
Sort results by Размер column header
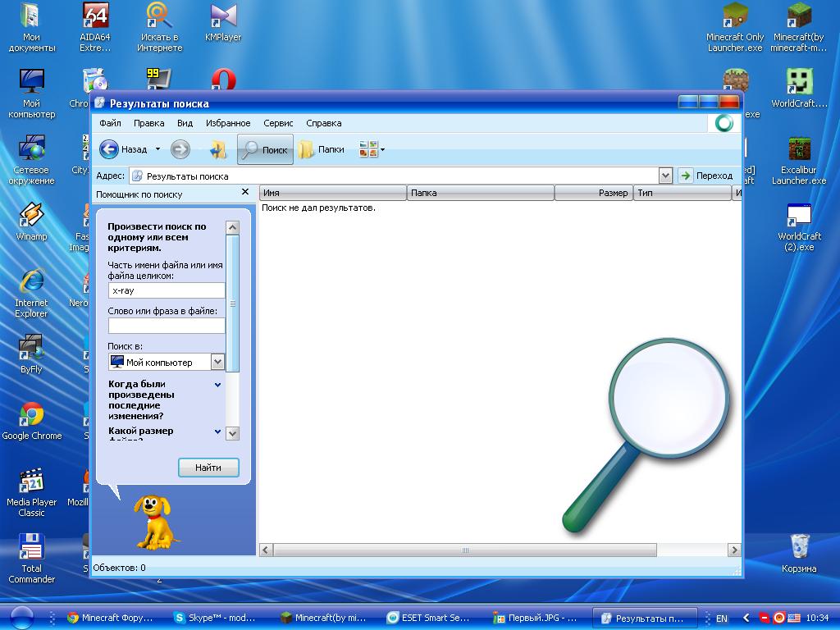click(594, 193)
